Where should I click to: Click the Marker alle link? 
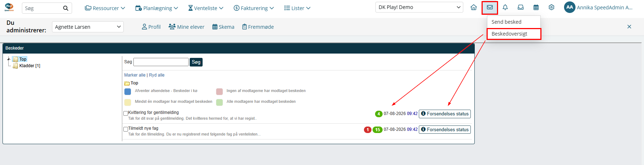[x=135, y=75]
